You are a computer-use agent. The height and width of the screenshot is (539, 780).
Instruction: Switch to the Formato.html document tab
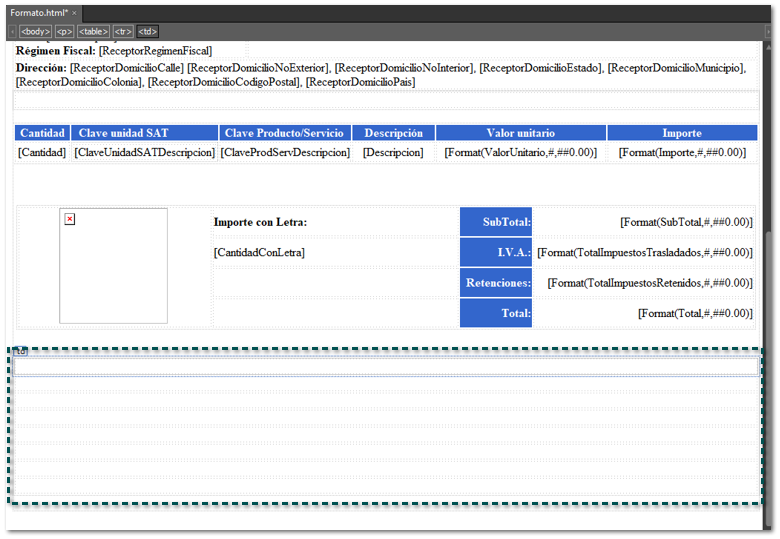38,13
